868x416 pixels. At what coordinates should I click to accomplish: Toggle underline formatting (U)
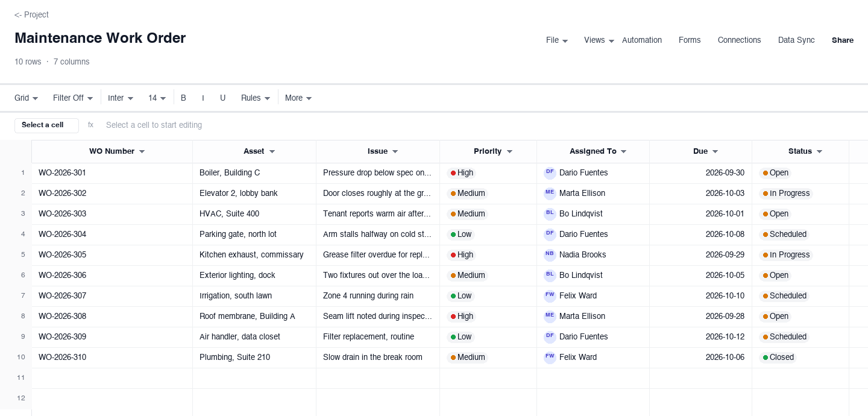coord(222,98)
